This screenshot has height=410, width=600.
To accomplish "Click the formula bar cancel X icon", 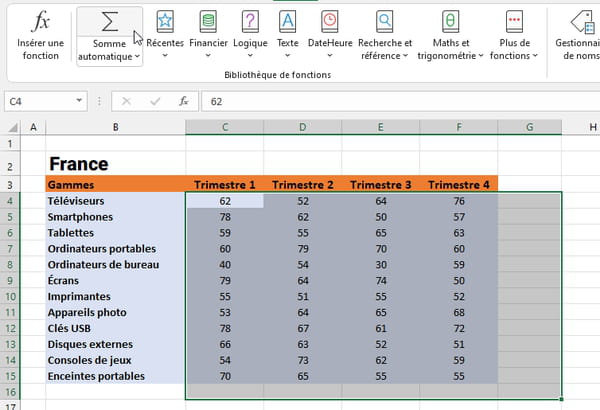I will tap(126, 101).
